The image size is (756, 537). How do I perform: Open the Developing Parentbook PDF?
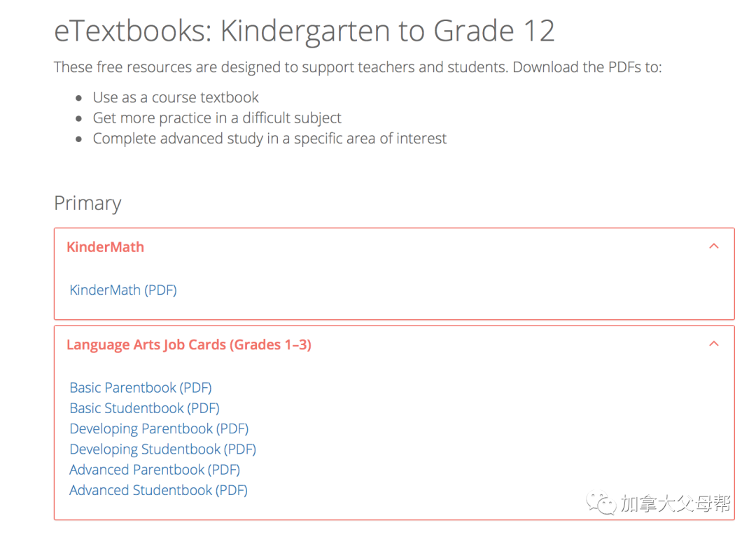click(x=159, y=428)
